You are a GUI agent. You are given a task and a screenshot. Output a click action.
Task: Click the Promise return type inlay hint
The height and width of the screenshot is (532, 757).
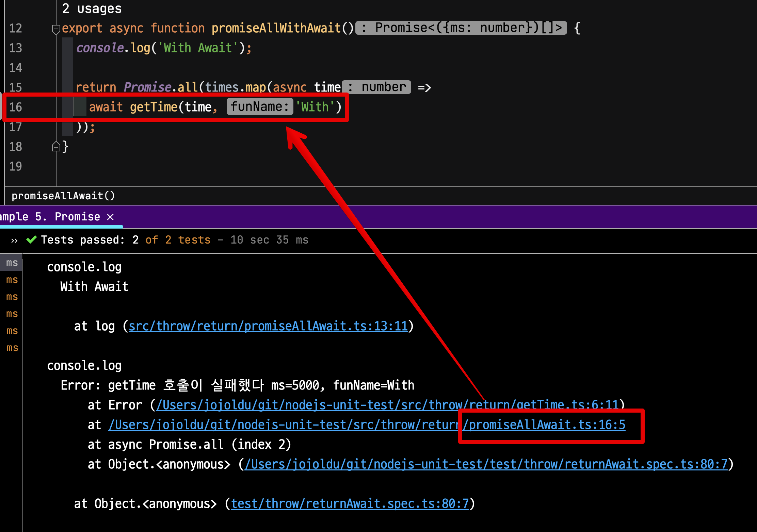click(x=461, y=28)
